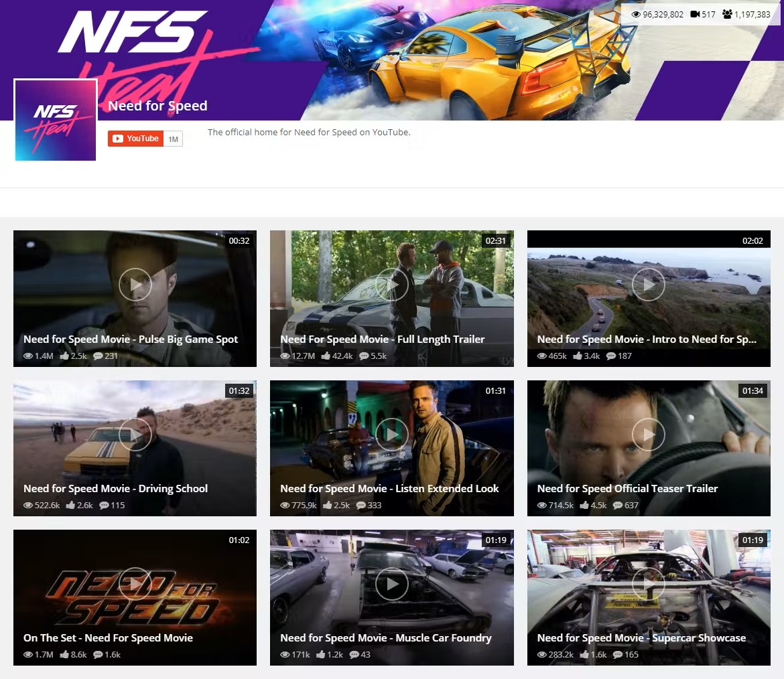
Task: Click the views eye icon on Intro to Need for Speed
Action: tap(542, 356)
